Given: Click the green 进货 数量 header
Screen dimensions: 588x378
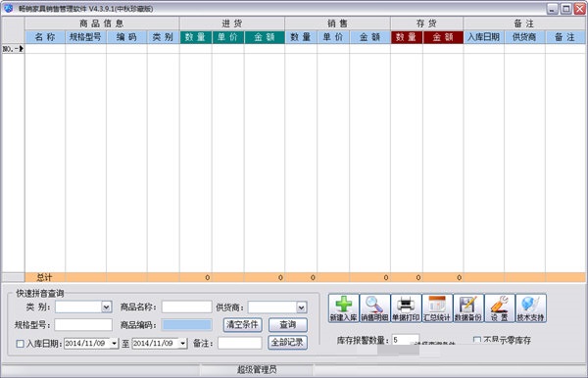Looking at the screenshot, I should [x=195, y=37].
